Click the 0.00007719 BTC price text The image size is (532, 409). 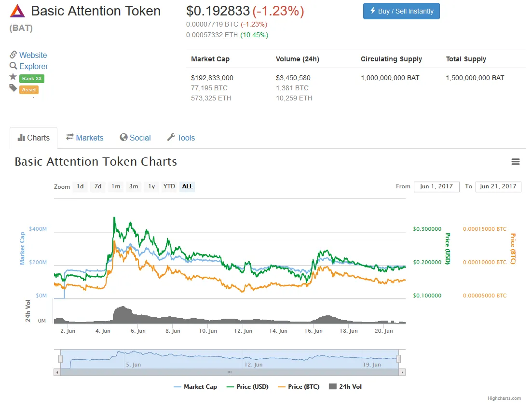pyautogui.click(x=212, y=25)
